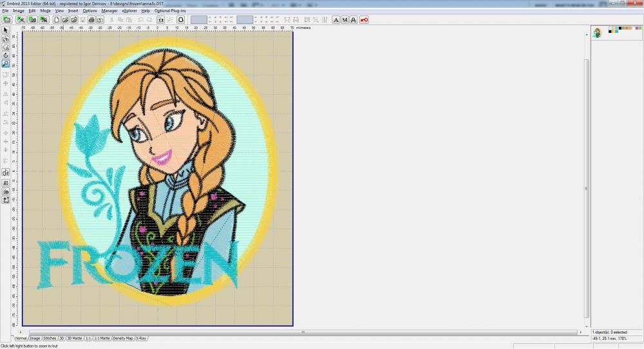Click the bottom icon in left toolbar

(x=5, y=200)
